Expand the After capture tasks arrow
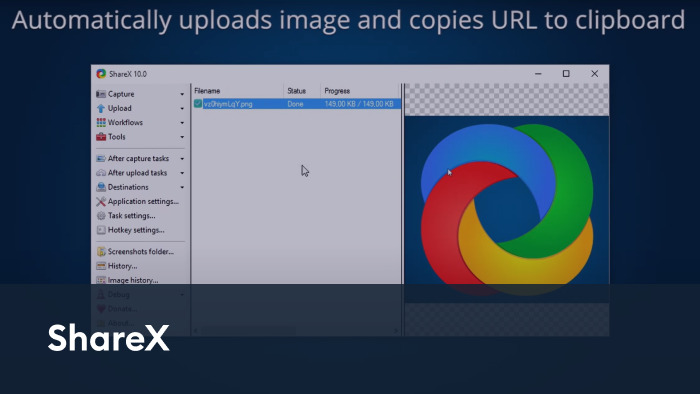This screenshot has height=394, width=700. 182,159
